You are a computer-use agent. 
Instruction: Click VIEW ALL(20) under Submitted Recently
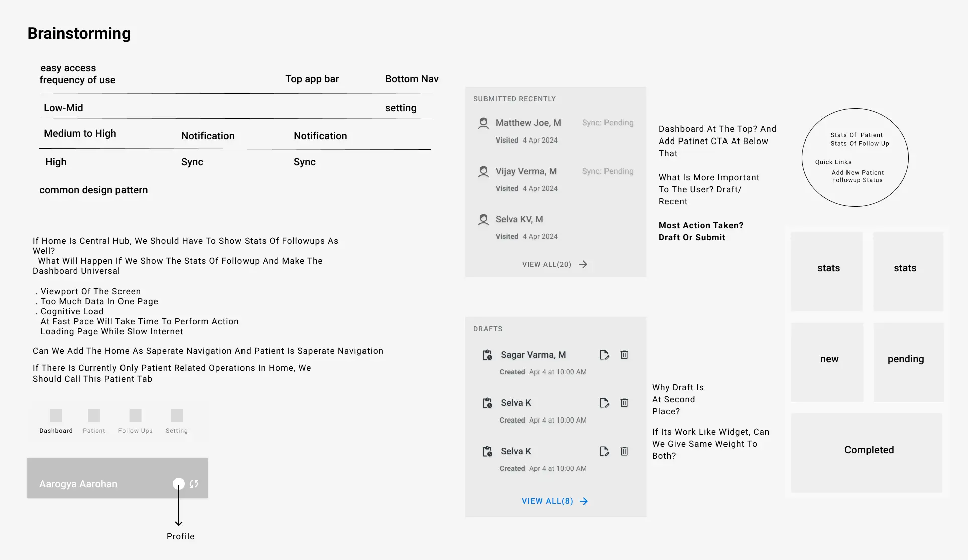coord(547,264)
